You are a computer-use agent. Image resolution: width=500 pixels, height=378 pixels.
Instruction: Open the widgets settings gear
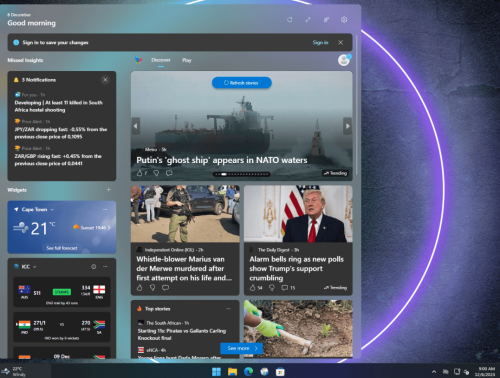(344, 20)
